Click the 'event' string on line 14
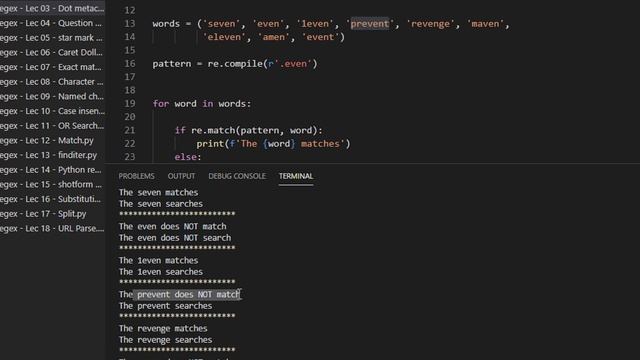This screenshot has height=360, width=640. (320, 37)
